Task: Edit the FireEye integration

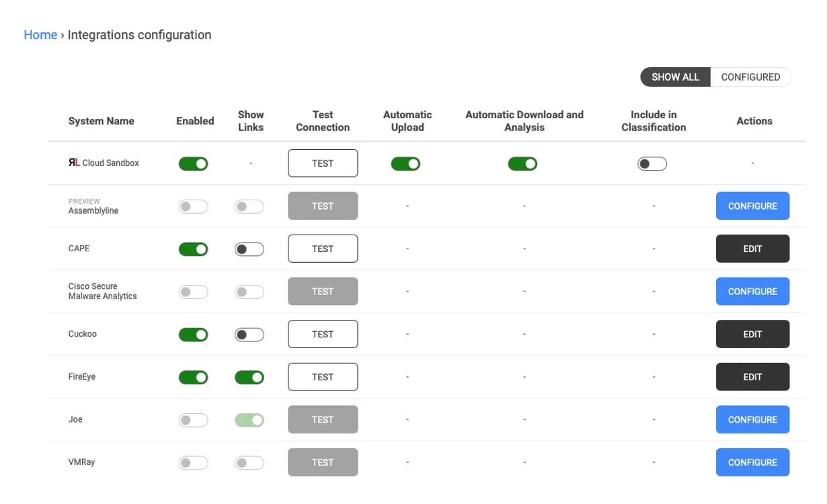Action: (752, 377)
